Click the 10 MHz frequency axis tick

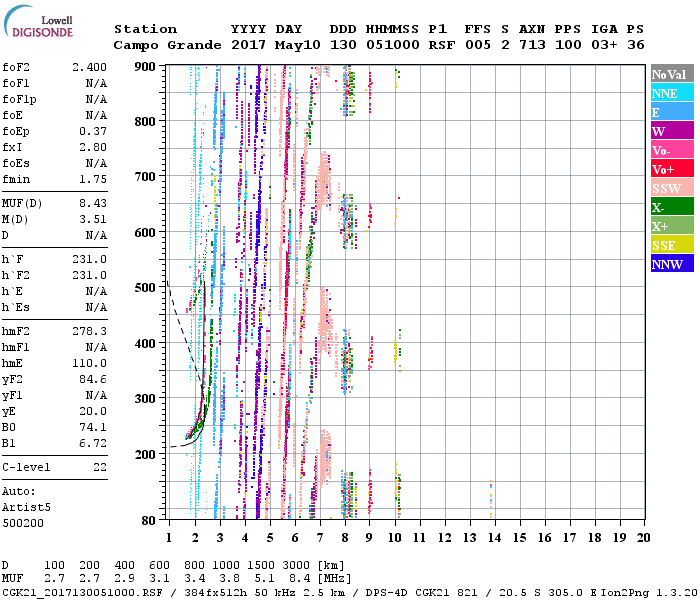coord(395,538)
